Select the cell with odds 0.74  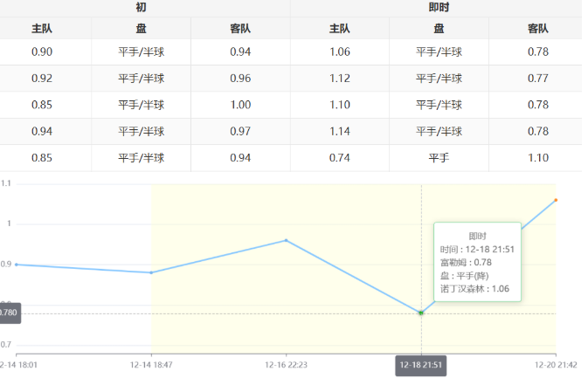(x=340, y=158)
